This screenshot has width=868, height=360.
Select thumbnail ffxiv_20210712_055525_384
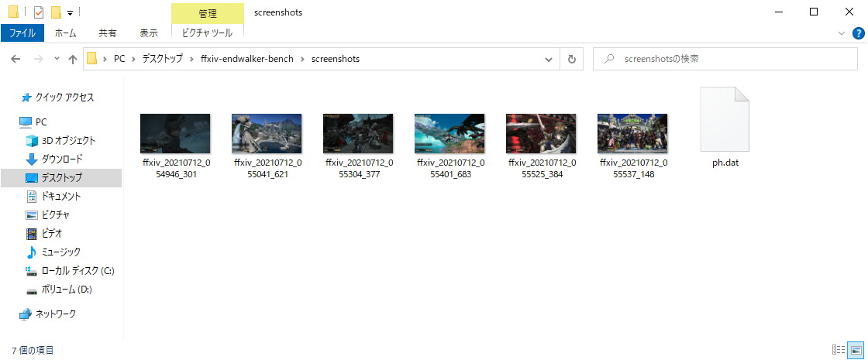(541, 133)
